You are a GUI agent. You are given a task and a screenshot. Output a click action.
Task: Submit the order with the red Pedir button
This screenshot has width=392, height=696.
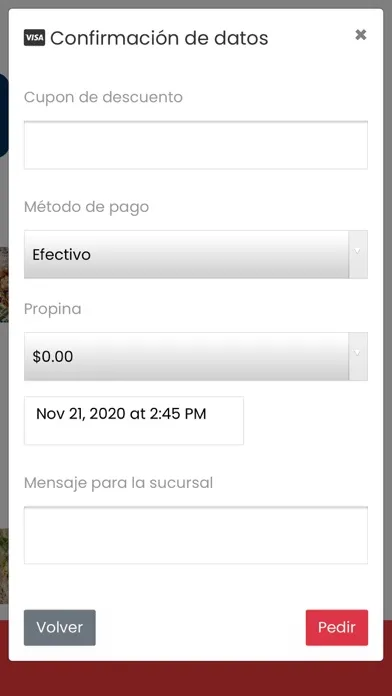coord(337,628)
